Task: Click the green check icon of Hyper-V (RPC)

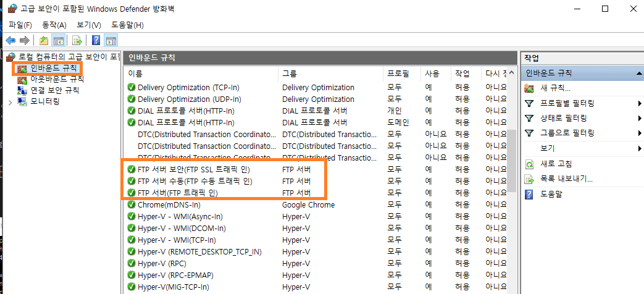Action: [132, 263]
